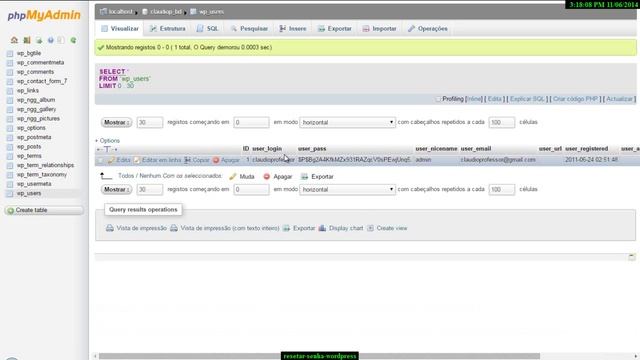Click Editar pencil icon in row
Viewport: 640px width, 360px height.
click(x=111, y=160)
